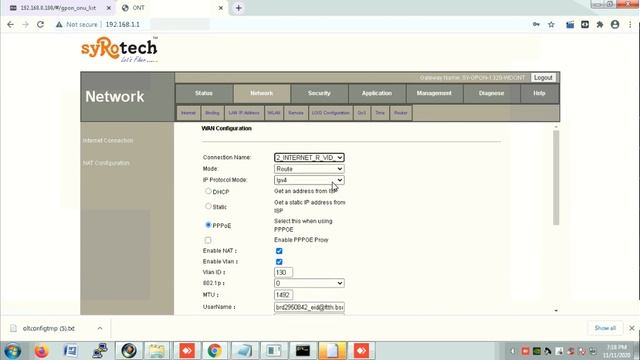Open the Diagnose tab
The image size is (640, 360).
click(x=491, y=93)
